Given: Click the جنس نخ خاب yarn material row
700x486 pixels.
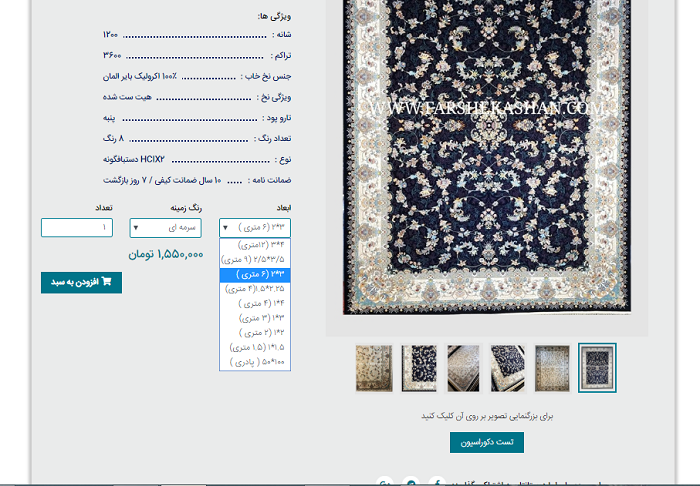Looking at the screenshot, I should point(197,76).
